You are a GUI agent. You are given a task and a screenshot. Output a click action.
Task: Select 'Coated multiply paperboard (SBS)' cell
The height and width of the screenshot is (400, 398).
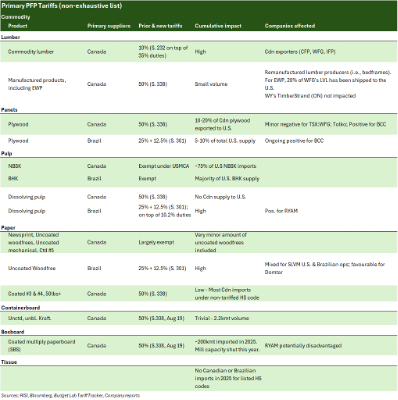pos(42,346)
